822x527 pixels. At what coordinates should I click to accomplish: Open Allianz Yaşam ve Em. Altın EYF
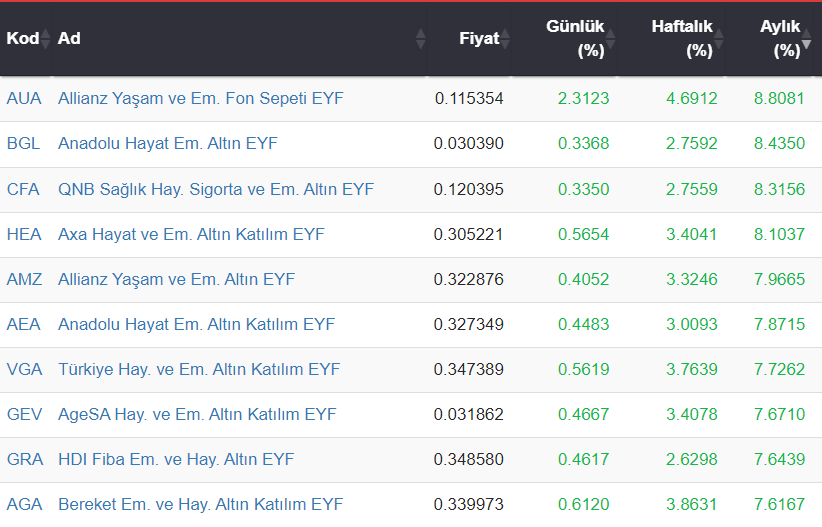177,279
